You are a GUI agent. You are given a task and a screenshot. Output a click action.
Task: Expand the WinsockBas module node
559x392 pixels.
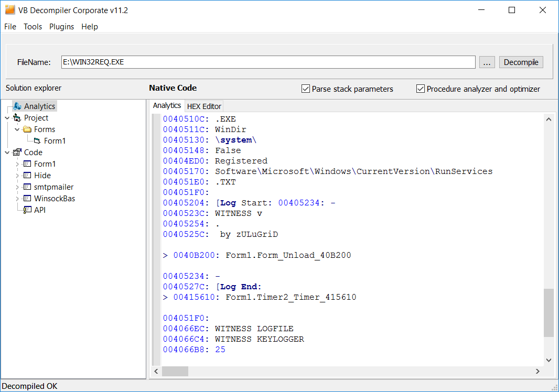coord(17,199)
